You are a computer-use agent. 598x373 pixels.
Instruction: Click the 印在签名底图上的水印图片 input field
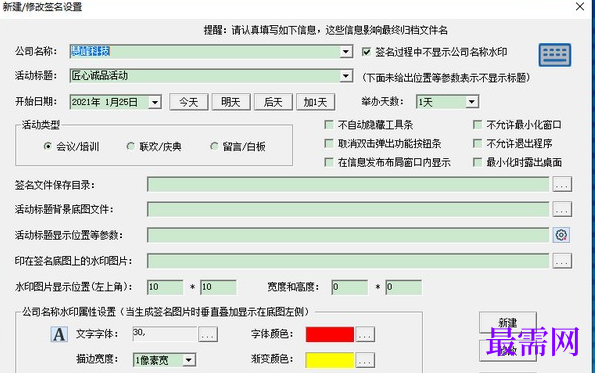click(348, 261)
